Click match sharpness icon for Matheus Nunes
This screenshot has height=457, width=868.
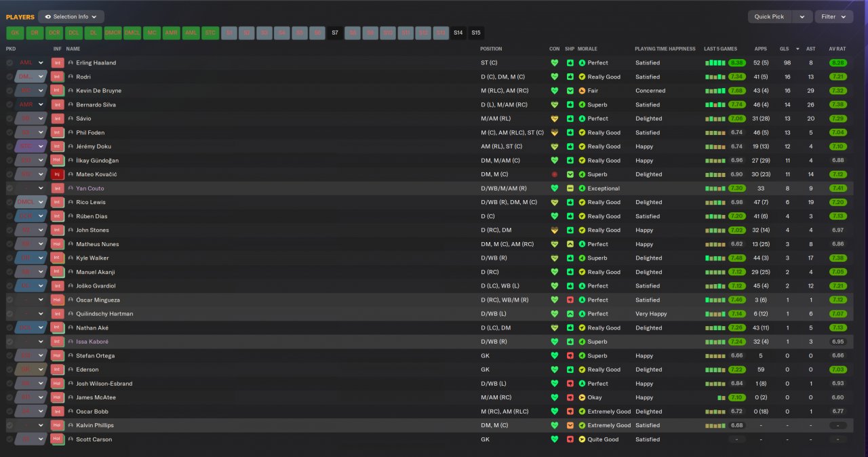tap(570, 244)
